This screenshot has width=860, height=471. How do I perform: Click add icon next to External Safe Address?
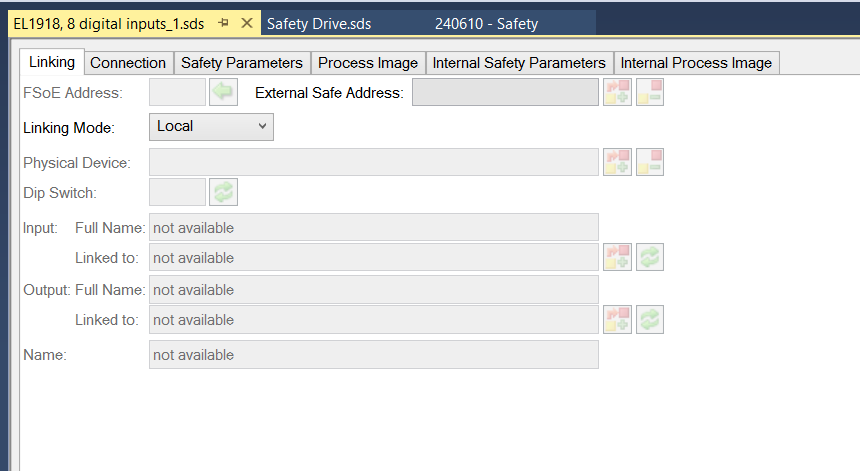617,93
